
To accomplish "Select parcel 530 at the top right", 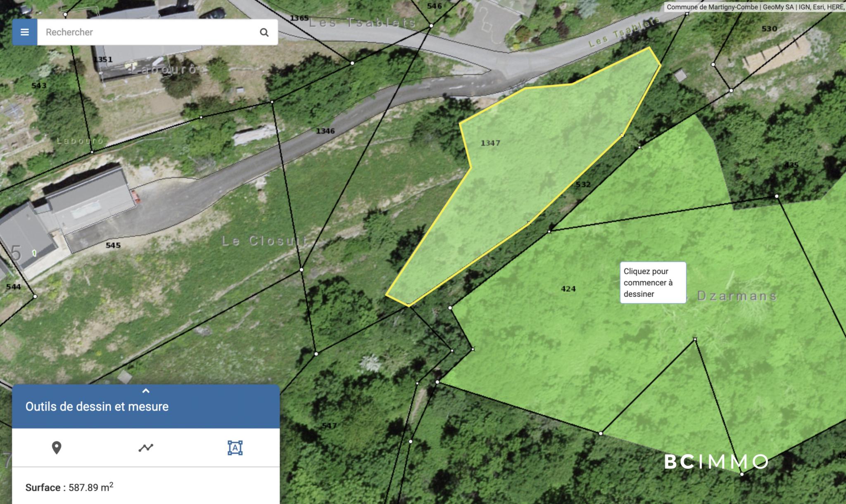I will click(x=769, y=29).
